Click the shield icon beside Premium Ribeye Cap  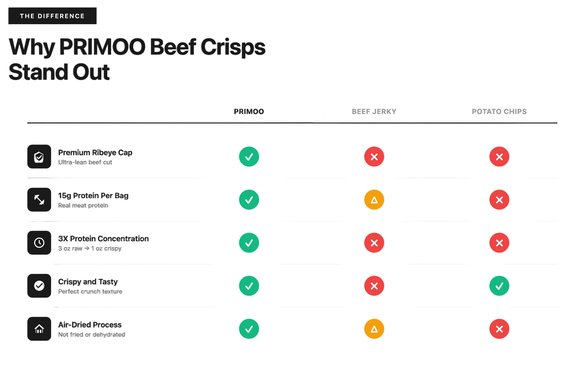pos(39,157)
